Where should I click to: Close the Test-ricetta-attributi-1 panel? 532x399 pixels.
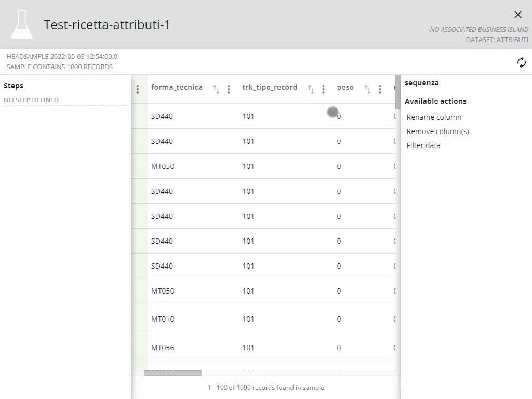point(517,15)
